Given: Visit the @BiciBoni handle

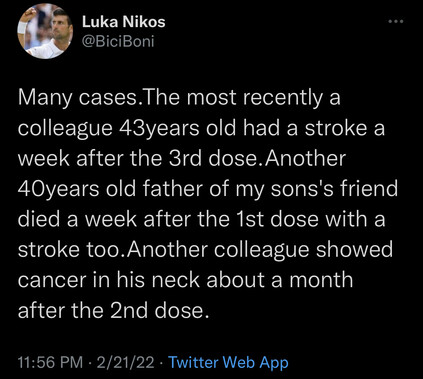Looking at the screenshot, I should tap(118, 41).
